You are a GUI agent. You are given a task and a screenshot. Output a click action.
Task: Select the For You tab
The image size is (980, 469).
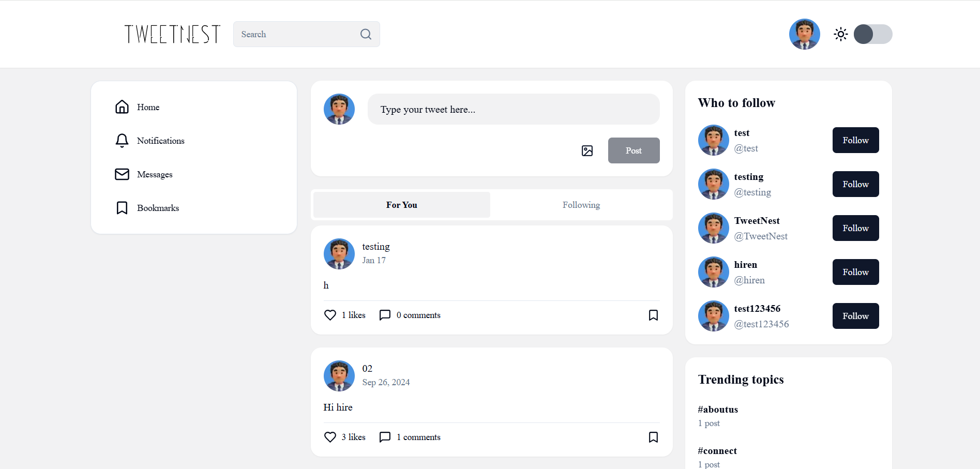401,205
